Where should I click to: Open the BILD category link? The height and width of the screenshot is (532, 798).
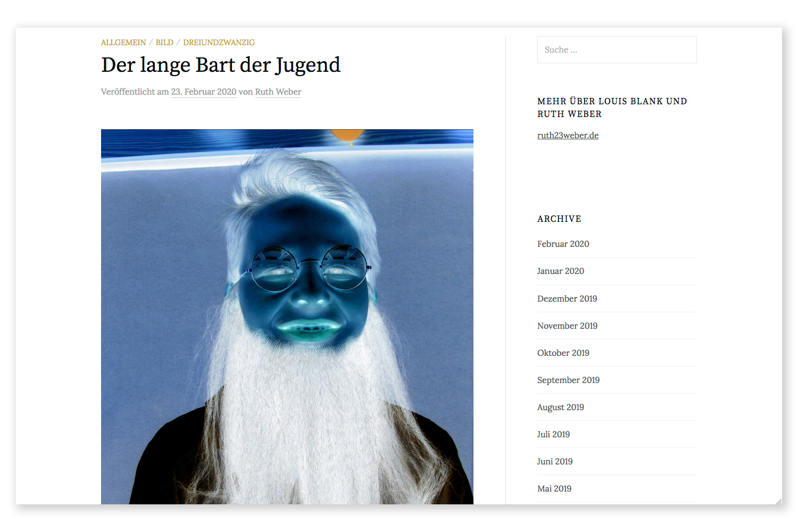(164, 43)
